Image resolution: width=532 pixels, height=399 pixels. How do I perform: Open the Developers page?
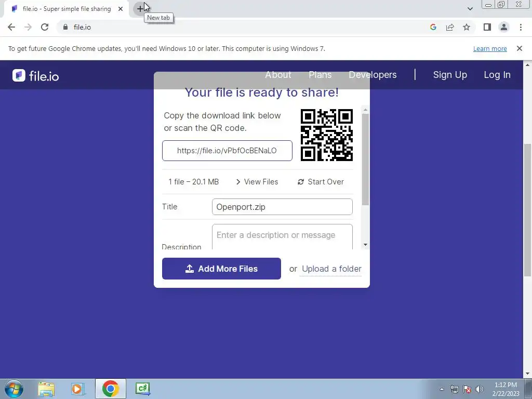click(x=373, y=75)
